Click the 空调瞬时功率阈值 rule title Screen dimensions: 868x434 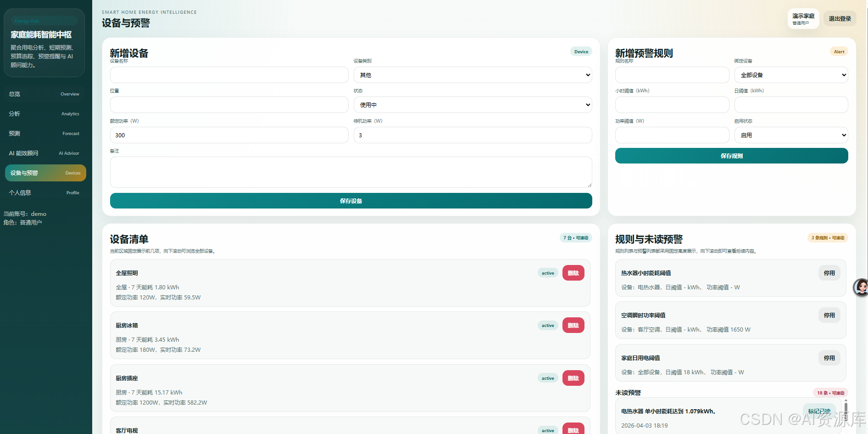tap(643, 315)
